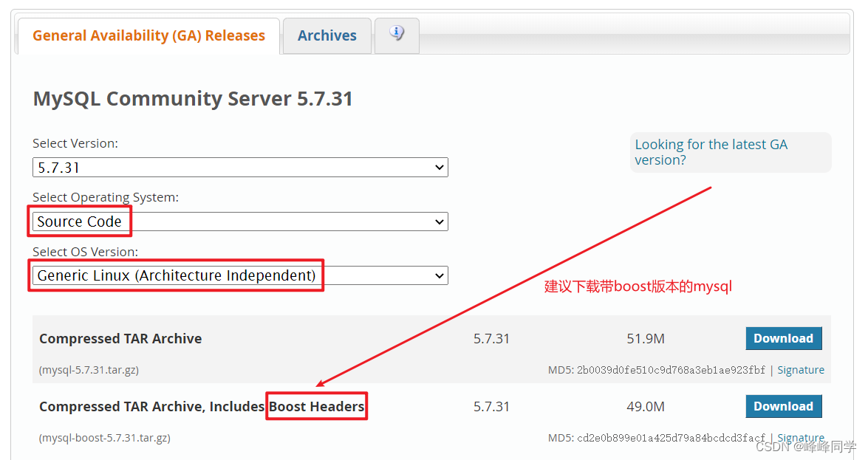This screenshot has width=868, height=460.
Task: Open the Select Version dropdown showing 5.7.31
Action: (x=240, y=167)
